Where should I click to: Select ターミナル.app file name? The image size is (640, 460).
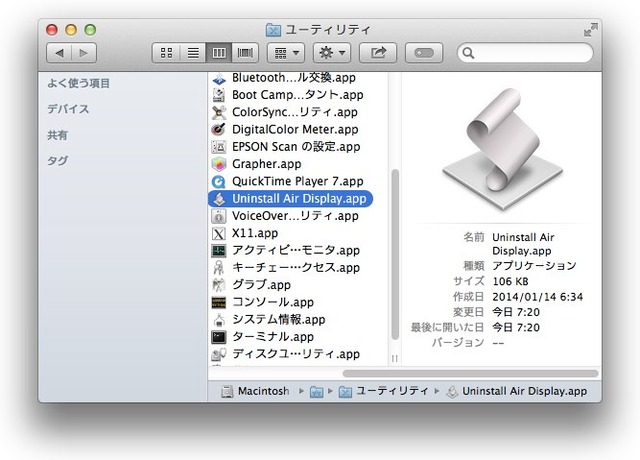click(x=273, y=337)
